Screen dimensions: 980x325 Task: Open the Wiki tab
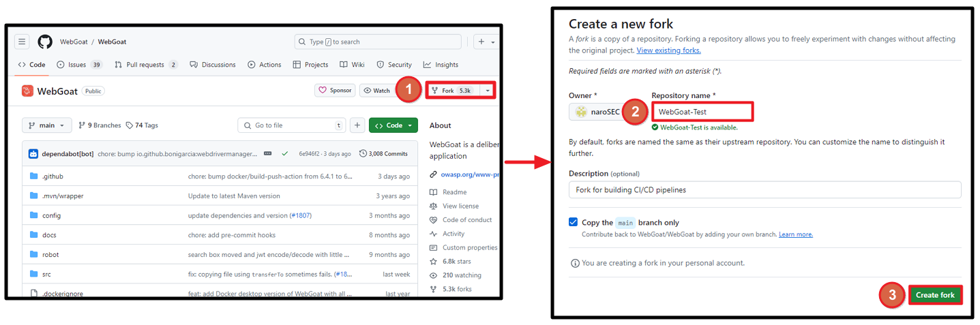353,65
